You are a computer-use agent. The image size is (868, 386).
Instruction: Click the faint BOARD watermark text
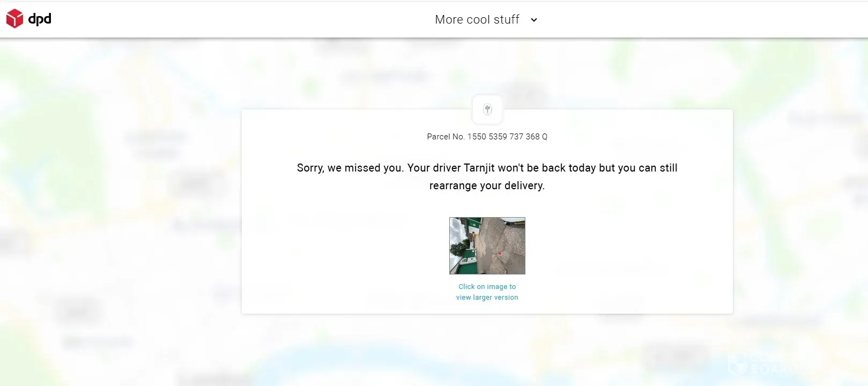click(772, 369)
